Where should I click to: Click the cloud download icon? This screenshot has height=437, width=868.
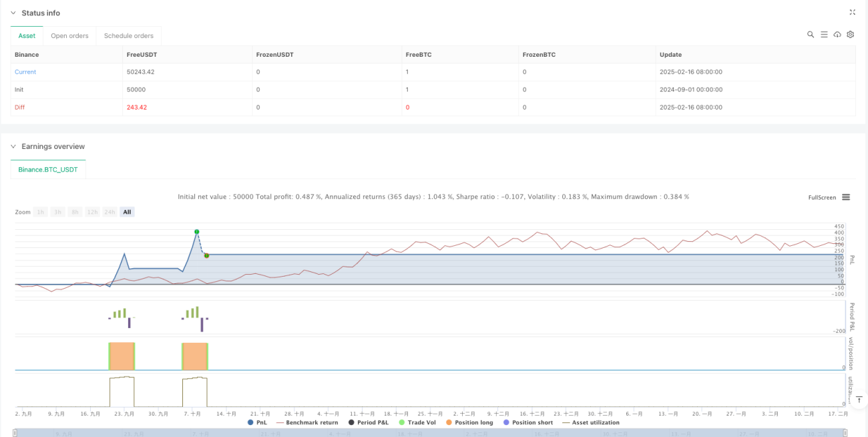837,35
